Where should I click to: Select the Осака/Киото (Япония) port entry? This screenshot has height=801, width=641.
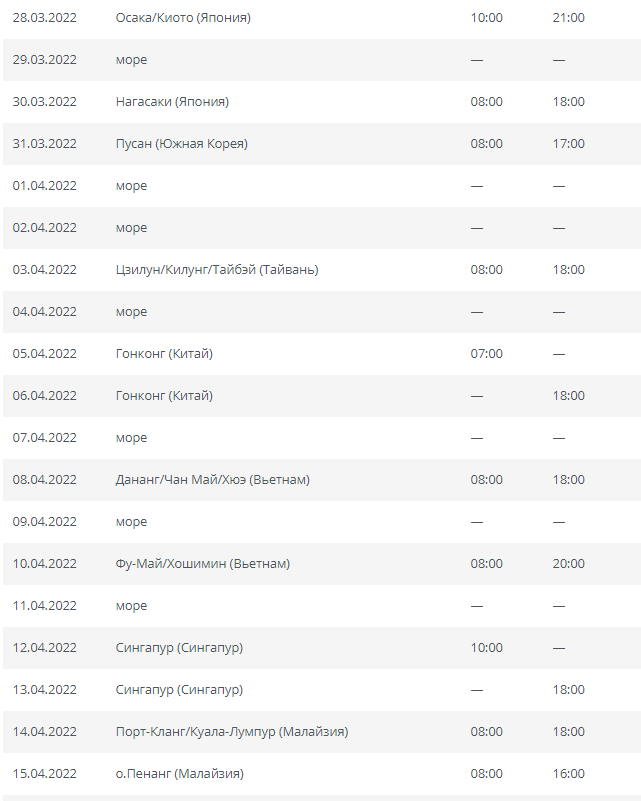183,18
